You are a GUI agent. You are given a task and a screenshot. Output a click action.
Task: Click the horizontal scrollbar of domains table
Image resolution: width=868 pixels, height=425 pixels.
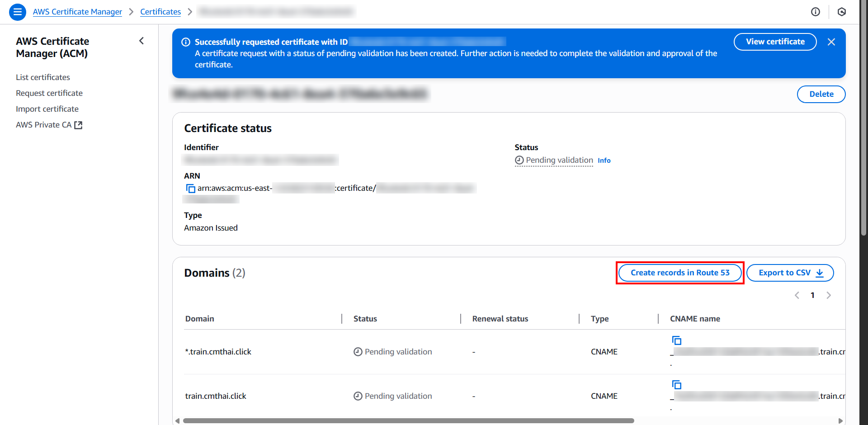pos(408,421)
